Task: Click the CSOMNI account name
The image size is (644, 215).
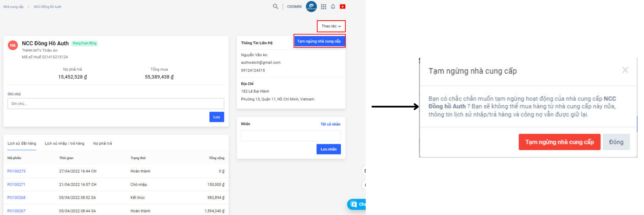Action: coord(294,6)
